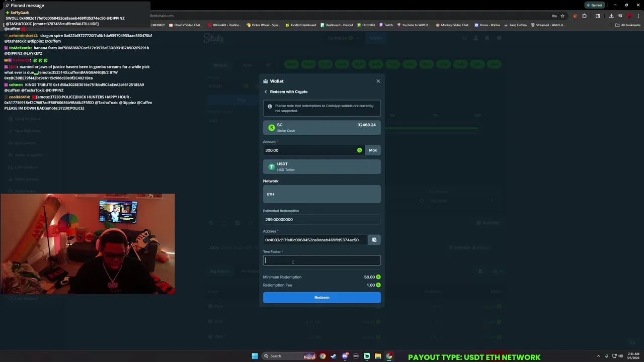This screenshot has height=362, width=644.
Task: Show hidden system tray icons chevron
Action: [x=598, y=356]
